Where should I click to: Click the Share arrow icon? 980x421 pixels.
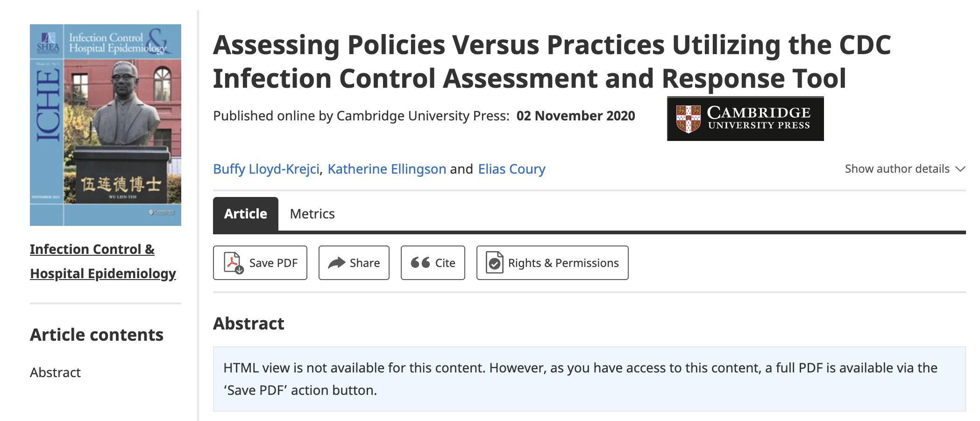tap(336, 263)
